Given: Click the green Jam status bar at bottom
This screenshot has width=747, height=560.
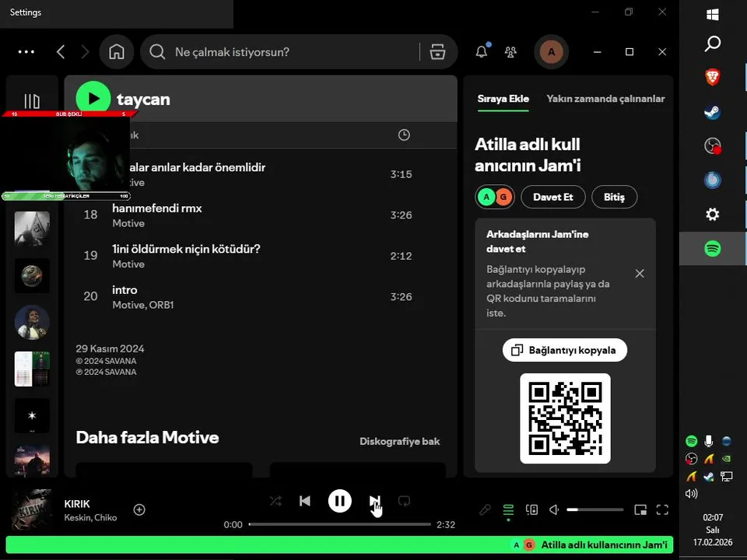Looking at the screenshot, I should tap(339, 544).
